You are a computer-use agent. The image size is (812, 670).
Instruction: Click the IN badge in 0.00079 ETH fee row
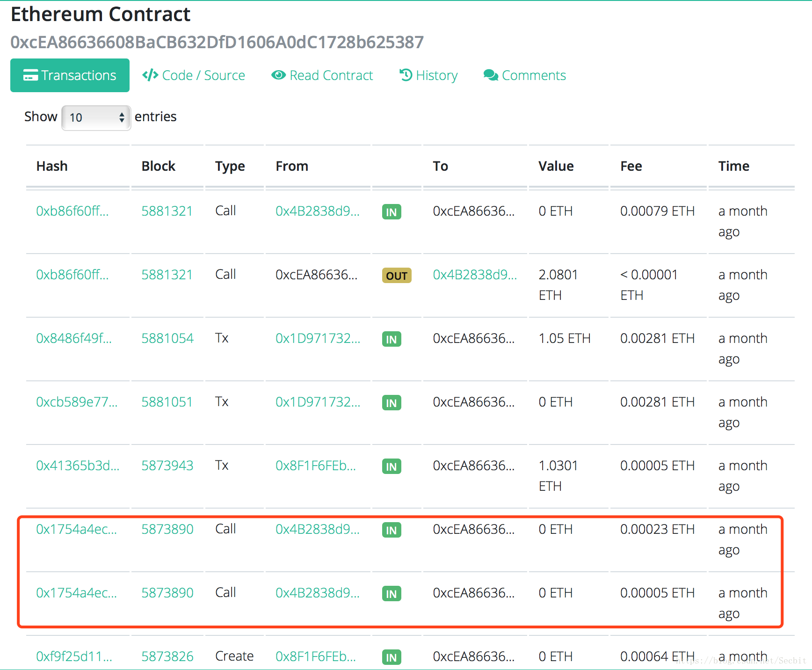[x=391, y=212]
